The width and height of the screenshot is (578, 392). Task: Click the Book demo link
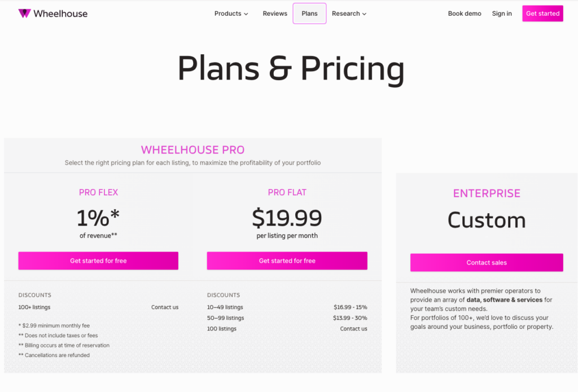pos(465,14)
